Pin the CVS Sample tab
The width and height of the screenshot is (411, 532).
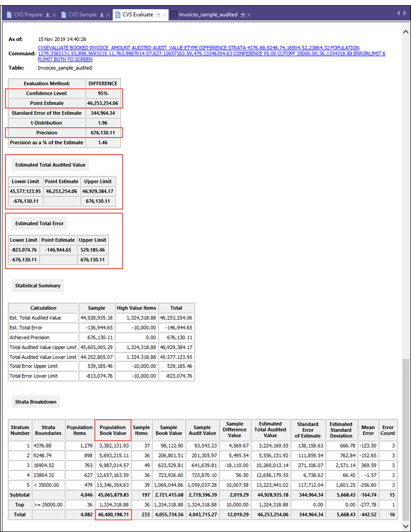click(x=101, y=15)
